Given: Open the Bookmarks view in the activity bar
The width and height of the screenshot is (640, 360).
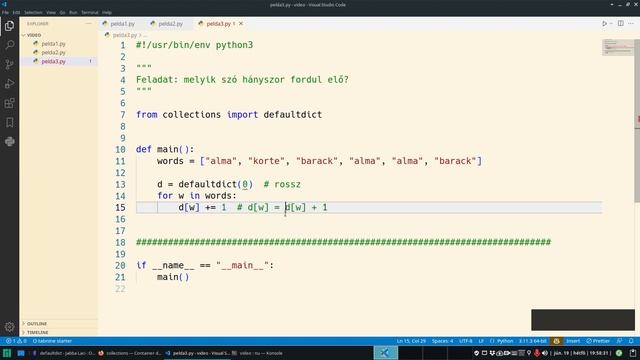Looking at the screenshot, I should [9, 122].
